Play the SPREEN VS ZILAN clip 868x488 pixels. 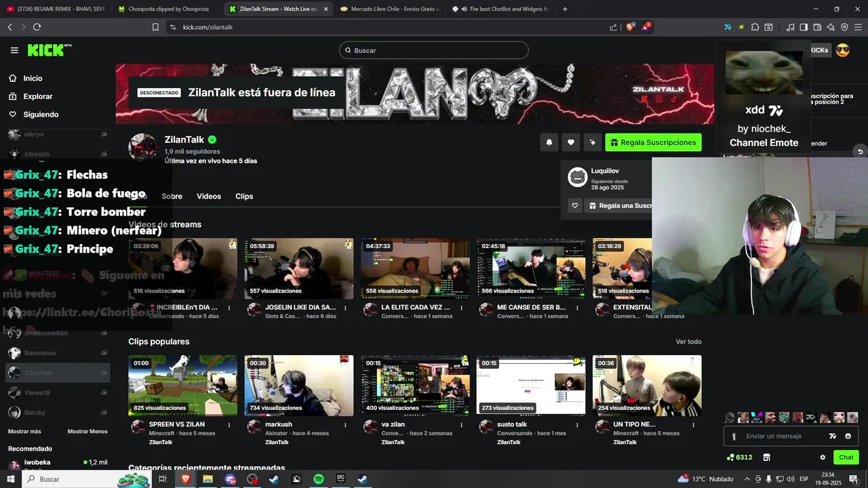point(183,386)
